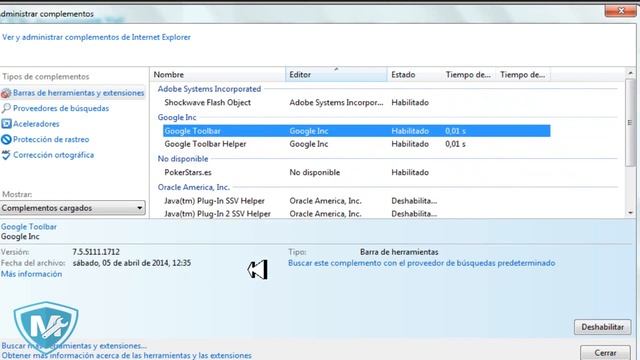Click the Corrección ortográfica checkmark icon
This screenshot has width=640, height=360.
[x=6, y=155]
